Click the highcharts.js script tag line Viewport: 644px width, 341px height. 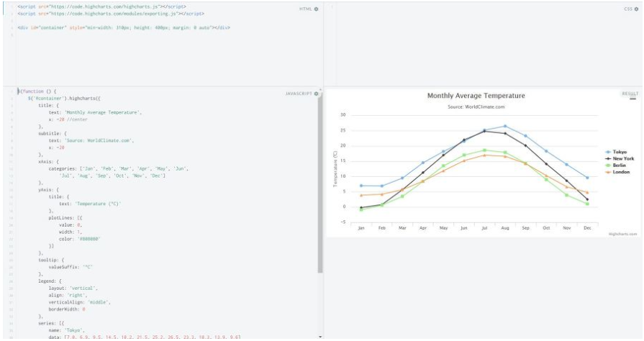tap(101, 6)
